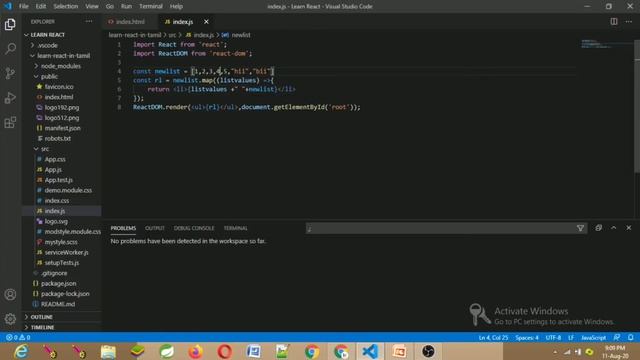The image size is (640, 360).
Task: Open package.json in the explorer
Action: point(58,283)
